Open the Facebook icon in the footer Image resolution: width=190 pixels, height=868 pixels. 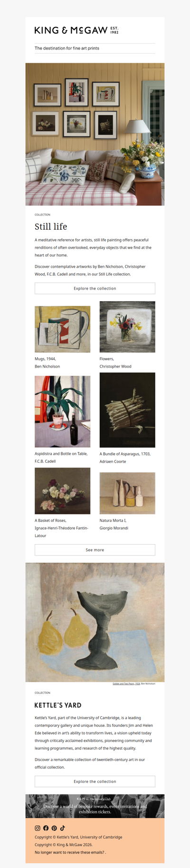46,828
